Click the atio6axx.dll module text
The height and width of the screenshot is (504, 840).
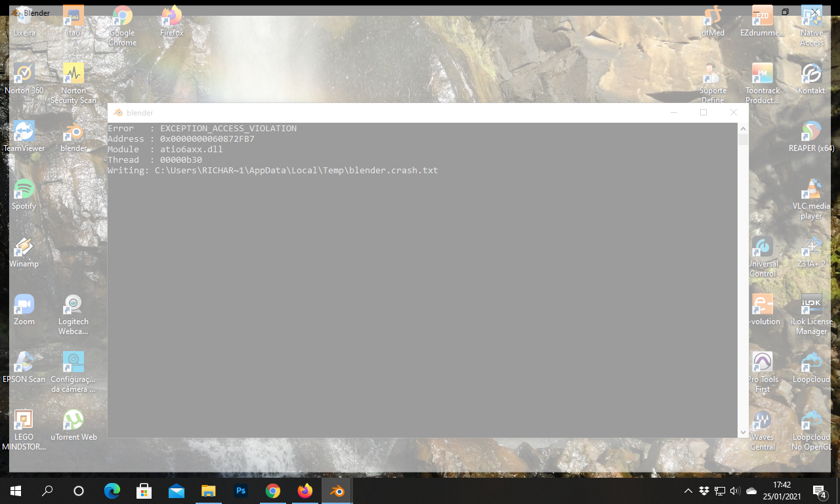click(x=192, y=150)
